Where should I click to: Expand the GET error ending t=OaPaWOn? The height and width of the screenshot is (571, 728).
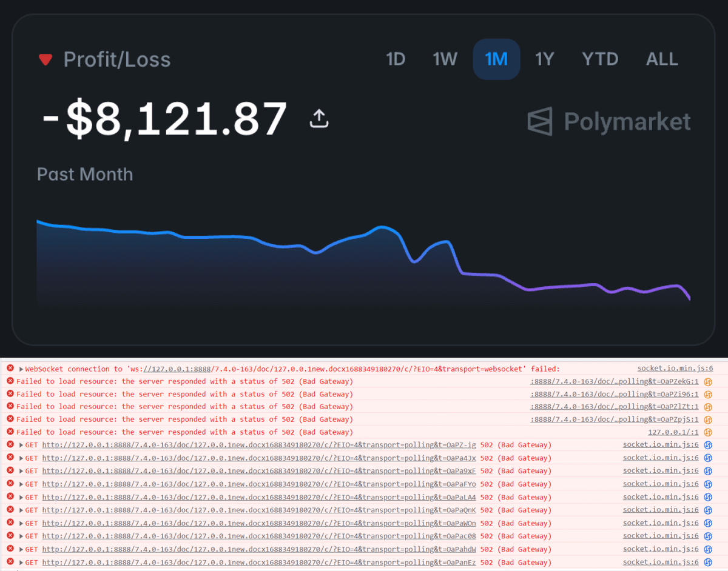tap(21, 523)
